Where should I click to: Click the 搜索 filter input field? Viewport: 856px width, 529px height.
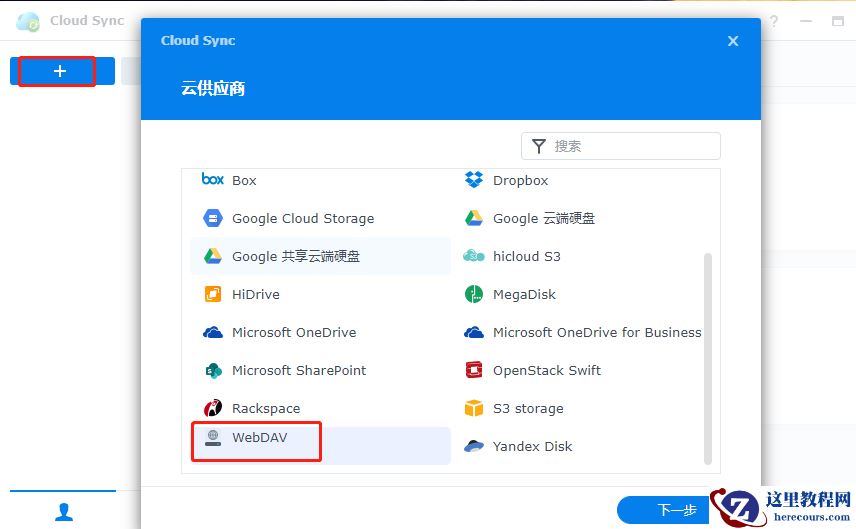point(632,146)
